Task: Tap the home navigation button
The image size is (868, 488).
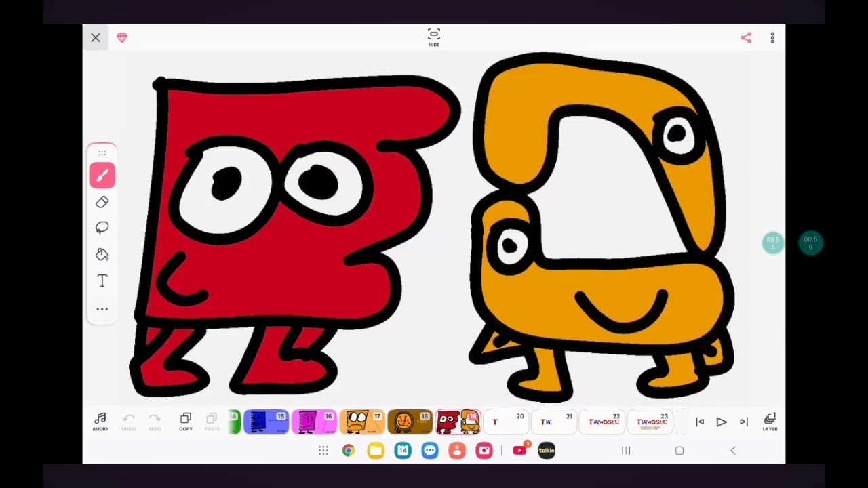Action: [679, 451]
